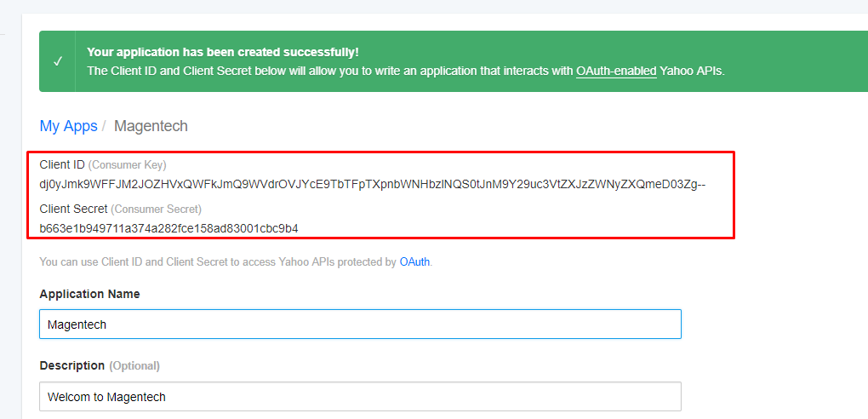The width and height of the screenshot is (868, 419).
Task: Click the banner sentence about Client ID and Secret
Action: click(406, 71)
